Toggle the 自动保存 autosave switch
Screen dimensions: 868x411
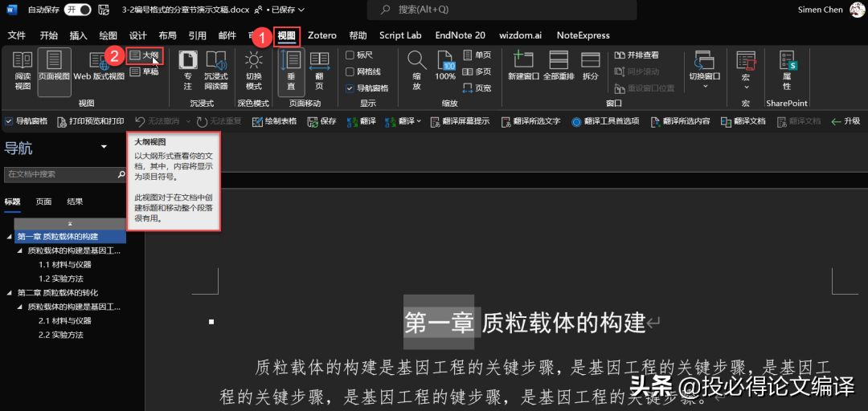(x=78, y=10)
